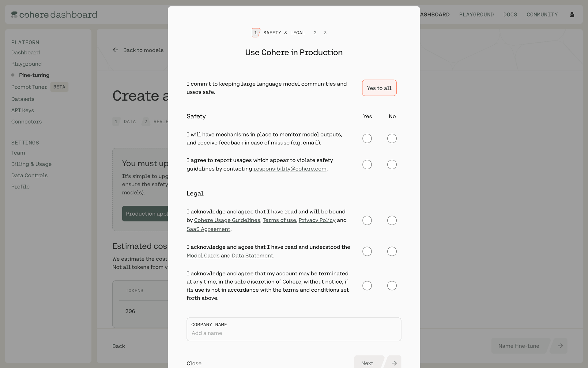Open Data Controls settings
Viewport: 588px width, 368px height.
29,175
